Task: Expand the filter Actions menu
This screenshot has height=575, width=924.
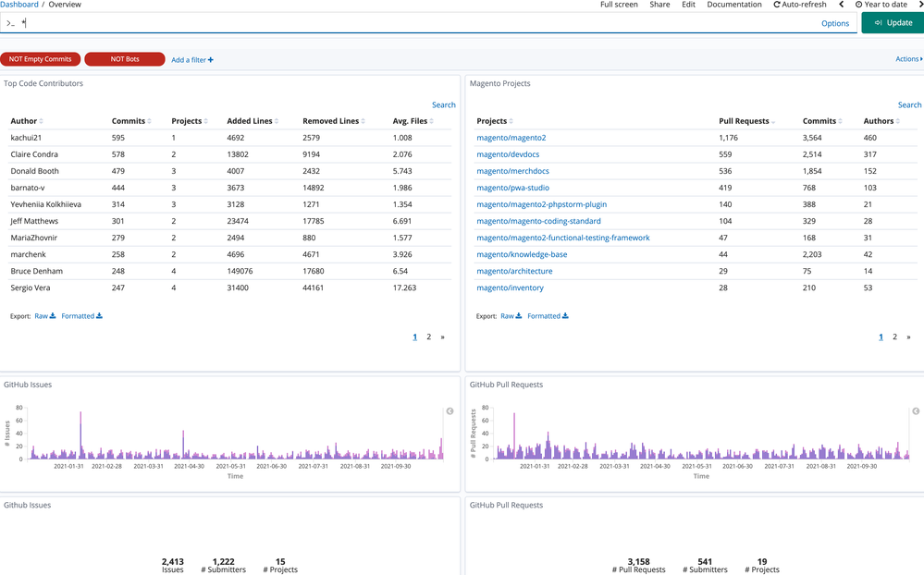Action: (x=908, y=59)
